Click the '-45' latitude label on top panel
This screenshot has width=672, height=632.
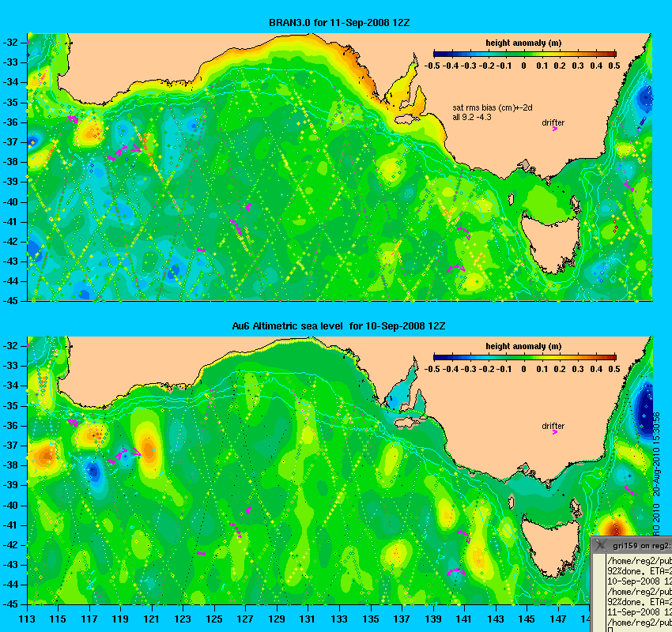pos(10,300)
